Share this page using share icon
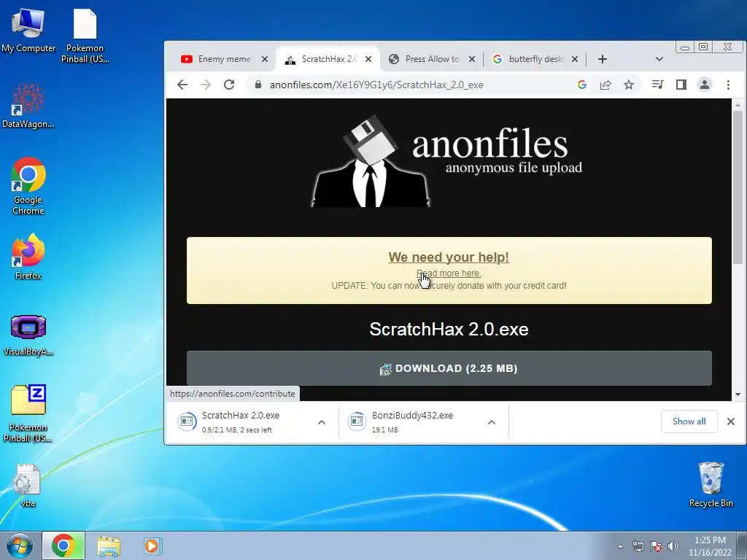 [x=605, y=85]
